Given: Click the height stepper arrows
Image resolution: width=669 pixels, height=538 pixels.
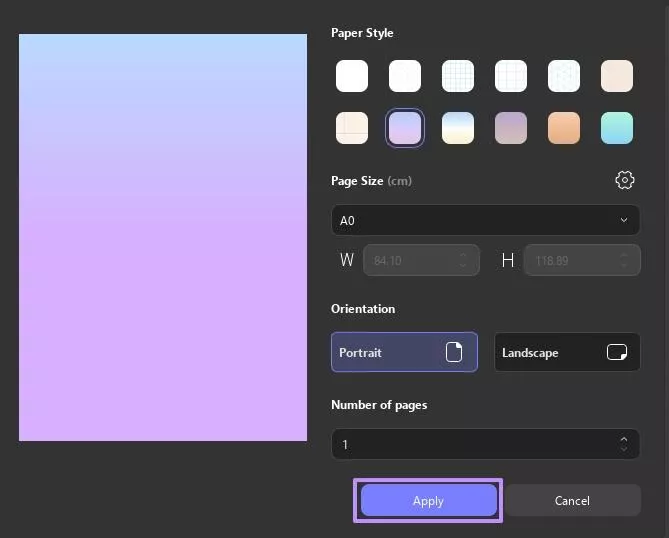Looking at the screenshot, I should (x=624, y=260).
